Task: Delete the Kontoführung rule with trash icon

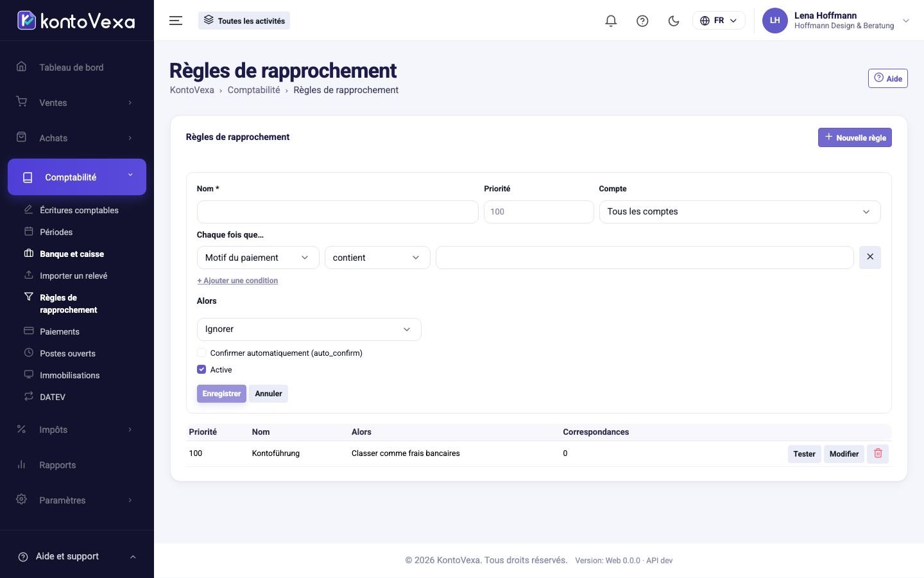Action: click(x=878, y=453)
